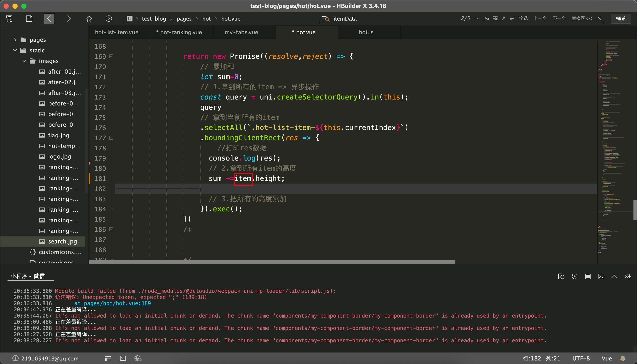Collapse console panel with up chevron
Image resolution: width=637 pixels, height=364 pixels.
pos(614,276)
